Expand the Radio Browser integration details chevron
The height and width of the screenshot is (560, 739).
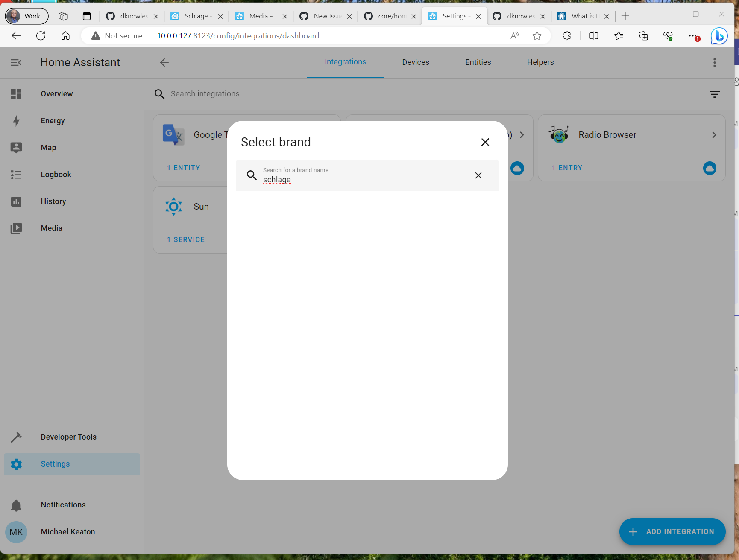tap(714, 134)
